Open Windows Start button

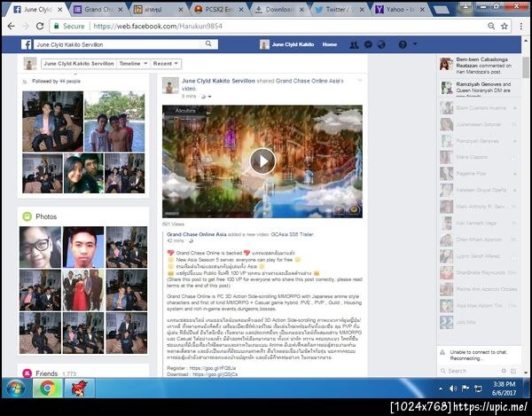point(15,389)
